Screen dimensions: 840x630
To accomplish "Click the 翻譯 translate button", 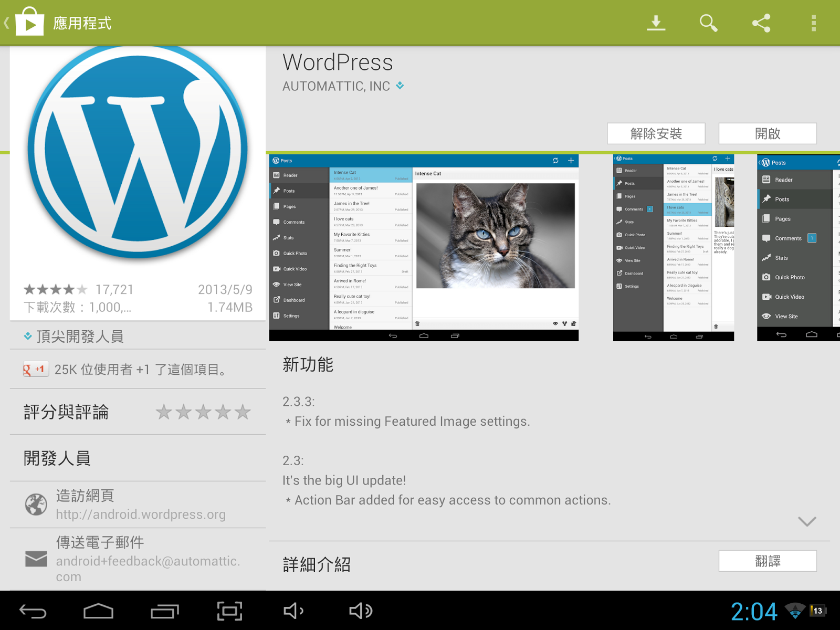I will coord(768,561).
